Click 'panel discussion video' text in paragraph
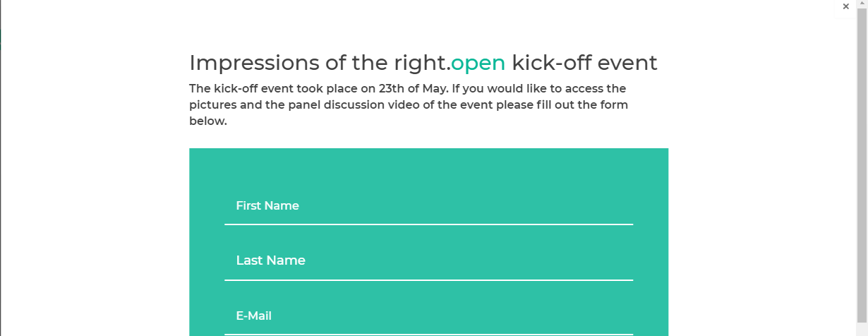This screenshot has width=868, height=336. click(x=325, y=105)
